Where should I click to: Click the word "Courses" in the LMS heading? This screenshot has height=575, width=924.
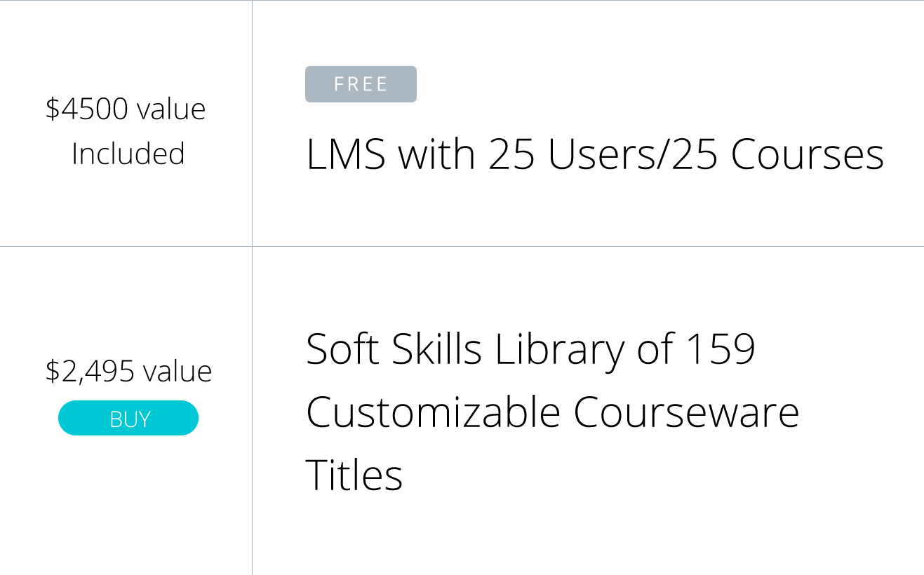[807, 155]
